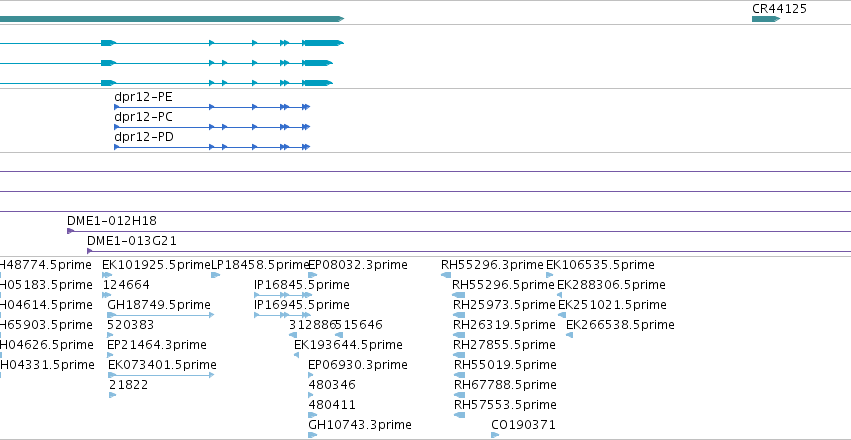Click the DME1-013G21 clone label
This screenshot has height=440, width=851.
tap(132, 241)
